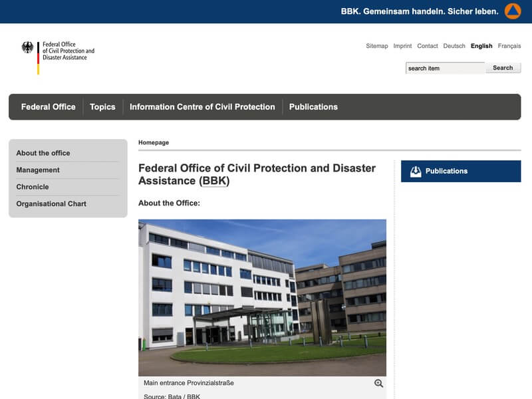Open the Imprint link

click(402, 46)
